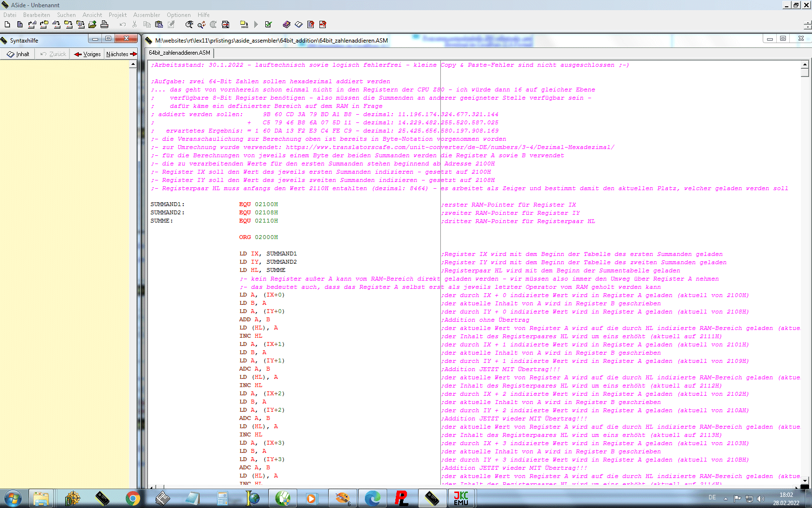Click the volume icon in system tray

click(761, 498)
